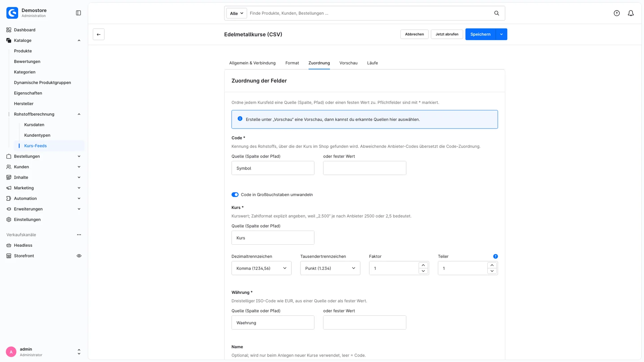Open Produkte in sidebar

point(23,51)
